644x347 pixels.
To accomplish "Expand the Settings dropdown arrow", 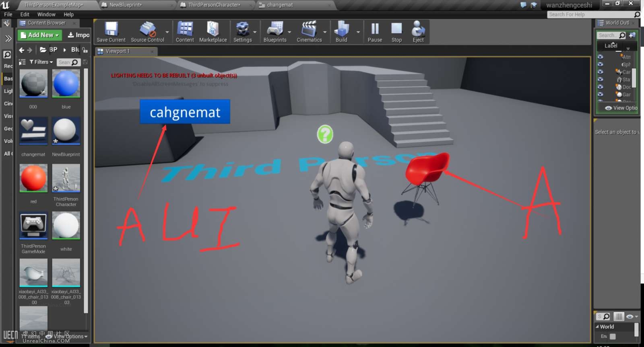I will (x=255, y=32).
